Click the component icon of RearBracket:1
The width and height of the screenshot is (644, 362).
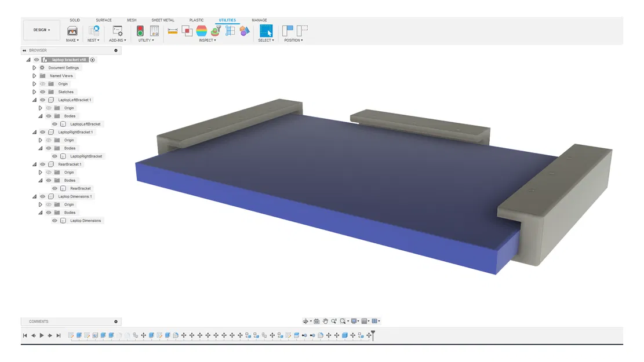click(51, 164)
